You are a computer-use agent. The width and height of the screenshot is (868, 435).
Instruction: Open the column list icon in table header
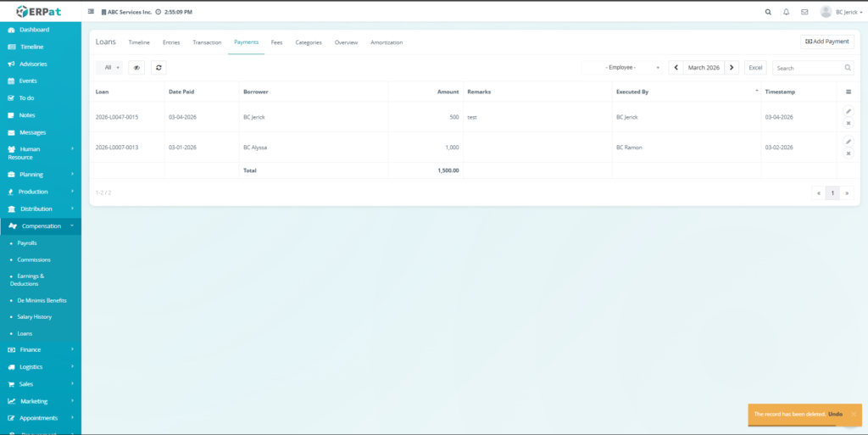848,92
